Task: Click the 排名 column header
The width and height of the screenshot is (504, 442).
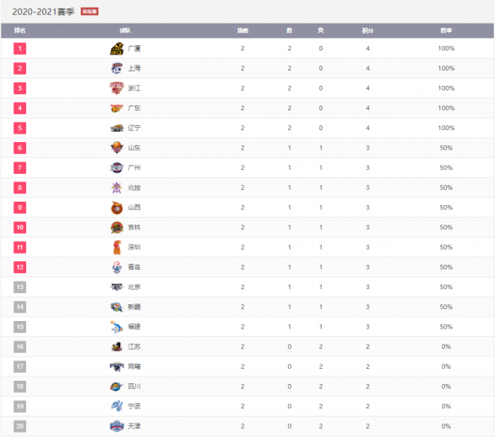Action: tap(20, 29)
